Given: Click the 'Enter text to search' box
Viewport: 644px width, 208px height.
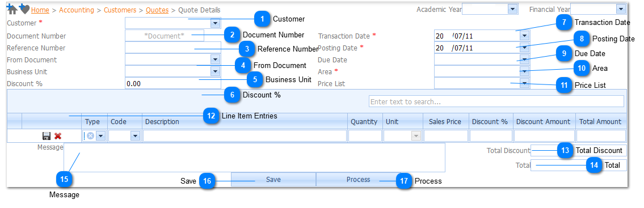Looking at the screenshot, I should 496,101.
